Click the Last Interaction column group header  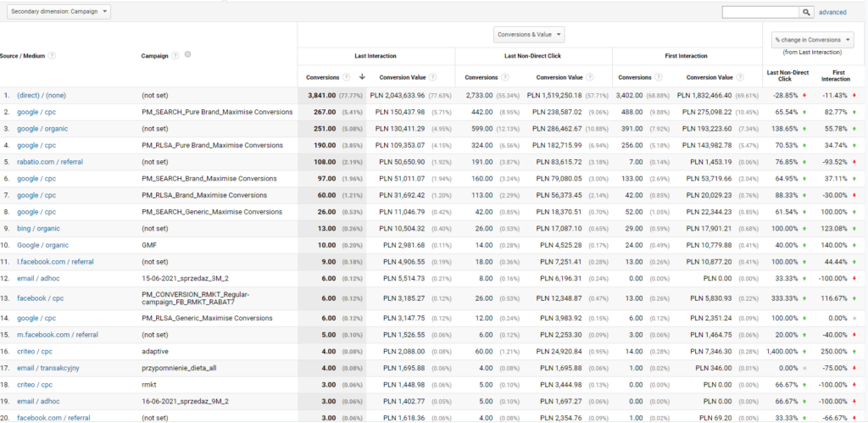coord(376,56)
